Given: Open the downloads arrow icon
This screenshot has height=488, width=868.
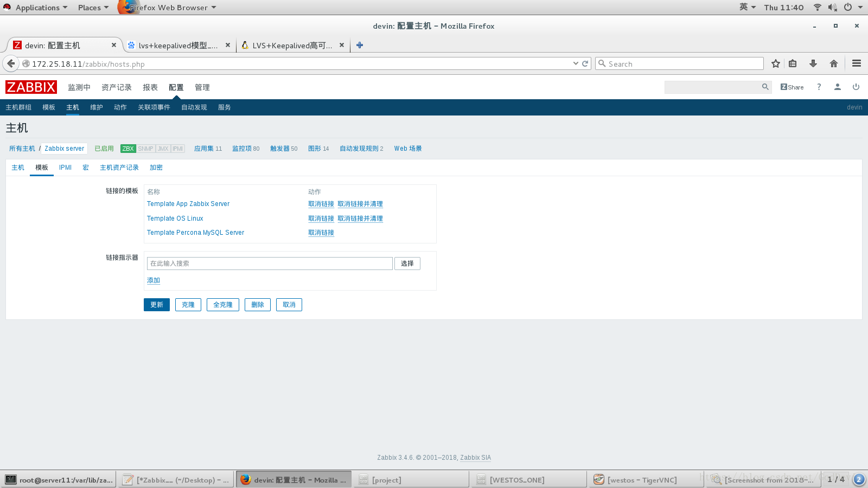Looking at the screenshot, I should [813, 63].
